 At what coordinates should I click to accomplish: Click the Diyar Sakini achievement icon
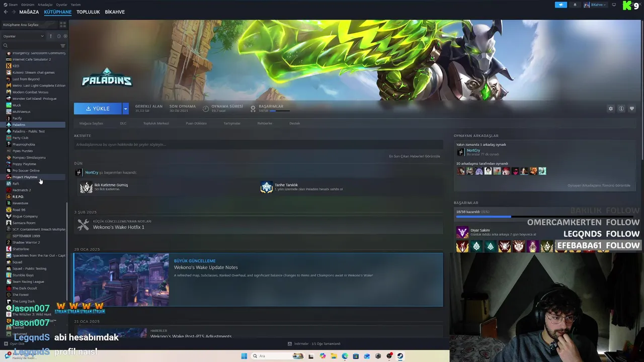(462, 232)
